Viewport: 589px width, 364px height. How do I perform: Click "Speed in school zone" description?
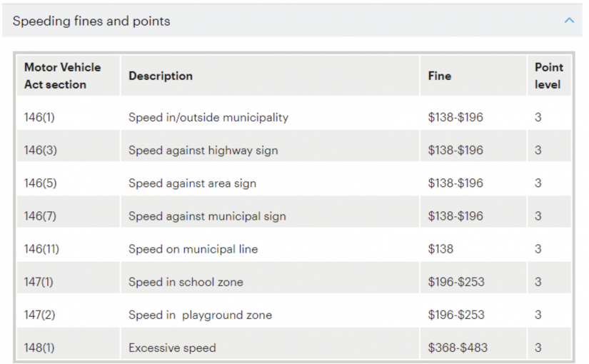click(x=186, y=282)
